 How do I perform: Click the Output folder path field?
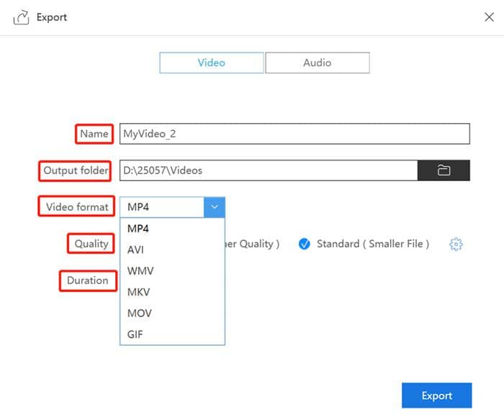[268, 170]
